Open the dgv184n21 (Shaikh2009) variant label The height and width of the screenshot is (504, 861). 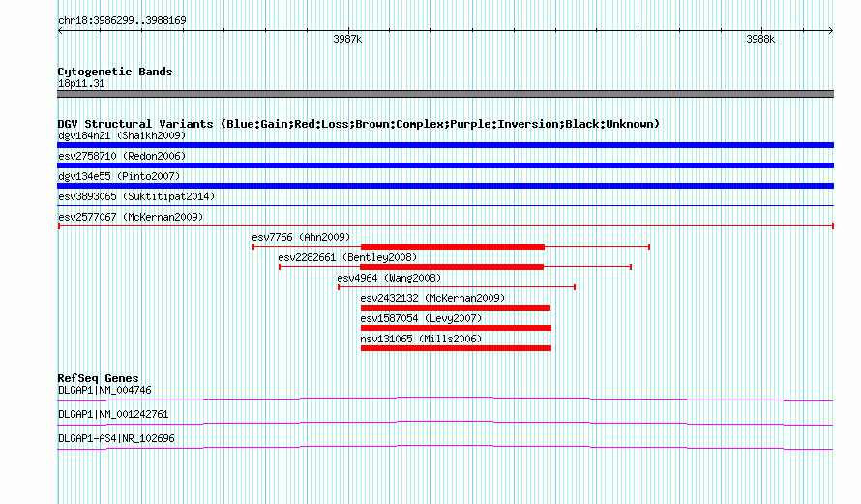coord(122,135)
